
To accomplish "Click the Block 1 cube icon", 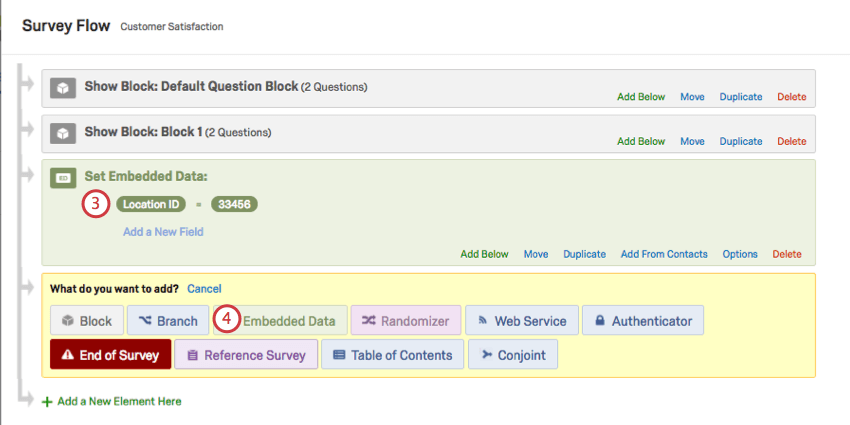I will point(63,133).
